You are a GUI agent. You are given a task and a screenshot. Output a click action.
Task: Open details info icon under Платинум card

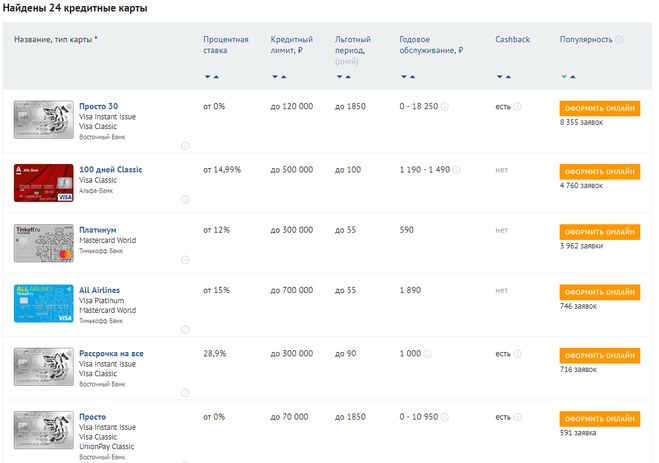pyautogui.click(x=185, y=260)
